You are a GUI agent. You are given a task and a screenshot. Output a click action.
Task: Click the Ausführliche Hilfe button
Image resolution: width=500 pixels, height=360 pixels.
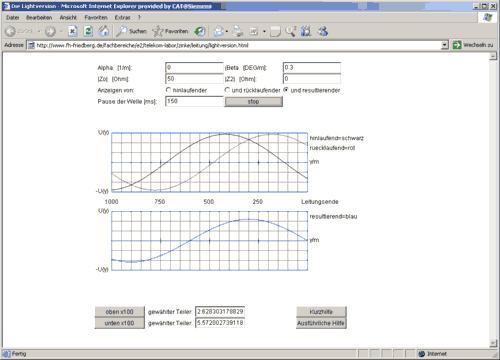321,323
